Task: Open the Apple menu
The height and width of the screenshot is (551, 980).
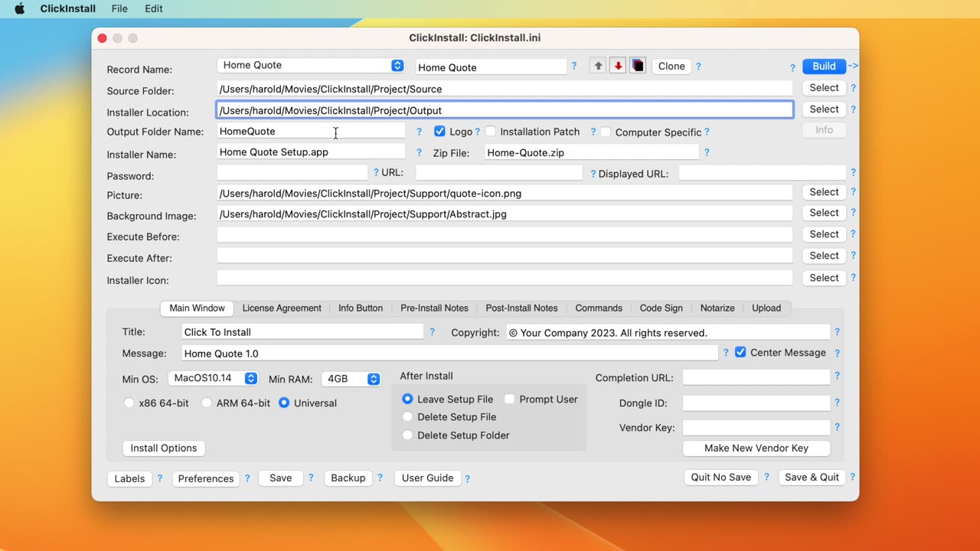Action: click(x=20, y=8)
